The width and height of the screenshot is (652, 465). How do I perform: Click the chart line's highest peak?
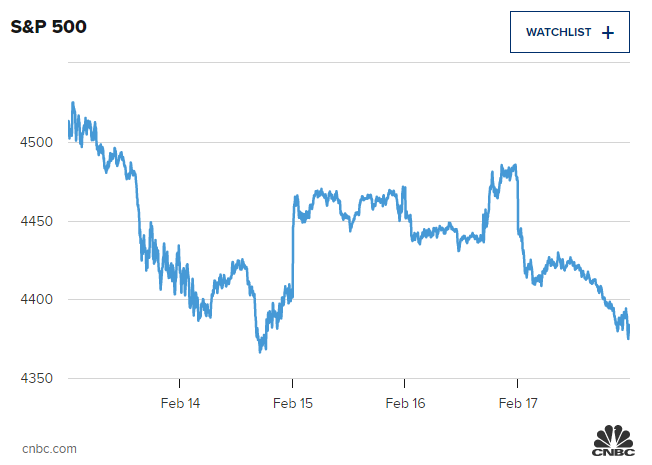pos(73,102)
